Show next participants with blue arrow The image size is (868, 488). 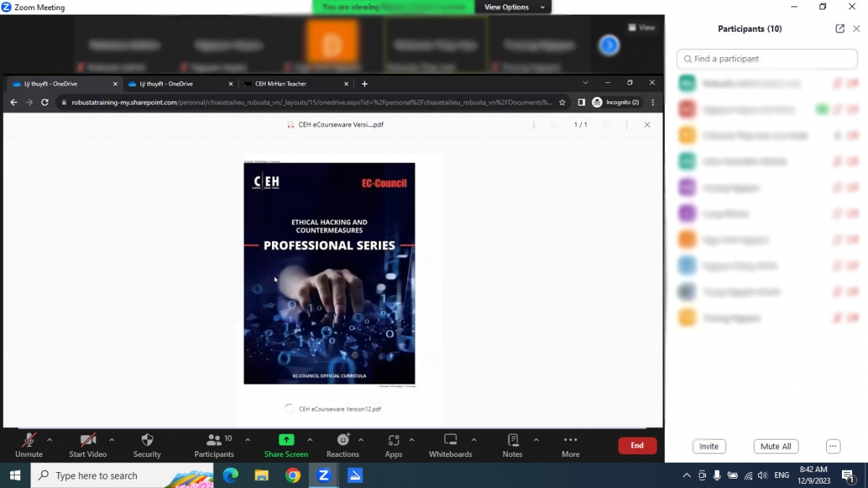609,46
